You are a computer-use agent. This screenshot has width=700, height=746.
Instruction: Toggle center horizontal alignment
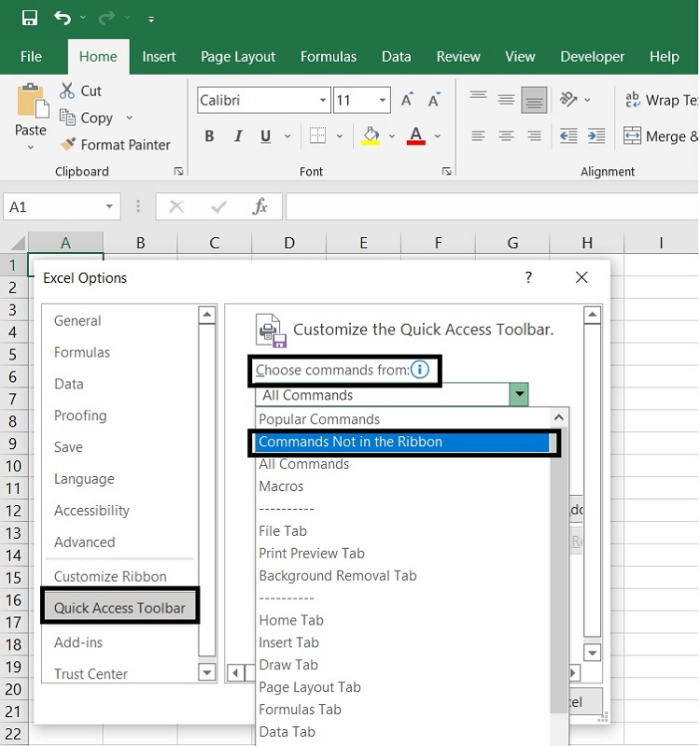506,137
